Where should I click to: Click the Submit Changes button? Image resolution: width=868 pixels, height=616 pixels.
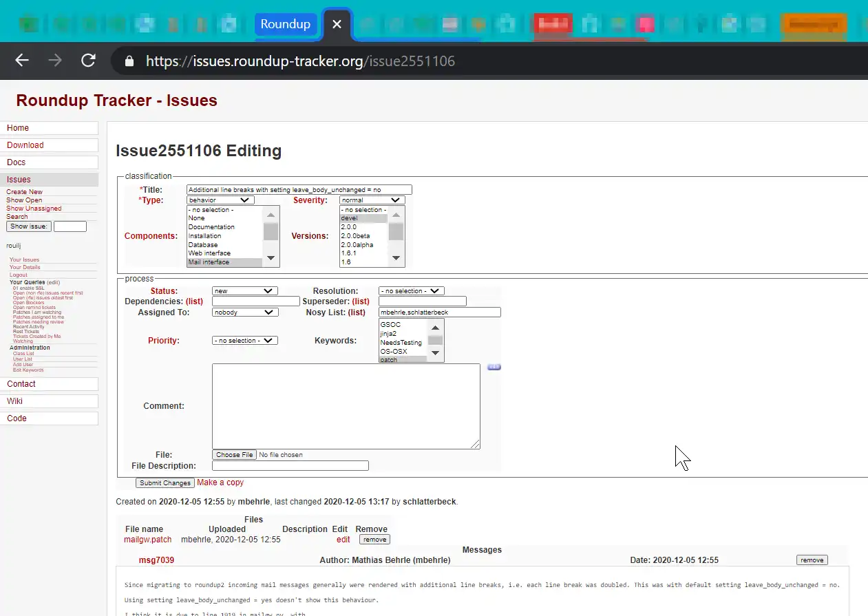point(165,483)
